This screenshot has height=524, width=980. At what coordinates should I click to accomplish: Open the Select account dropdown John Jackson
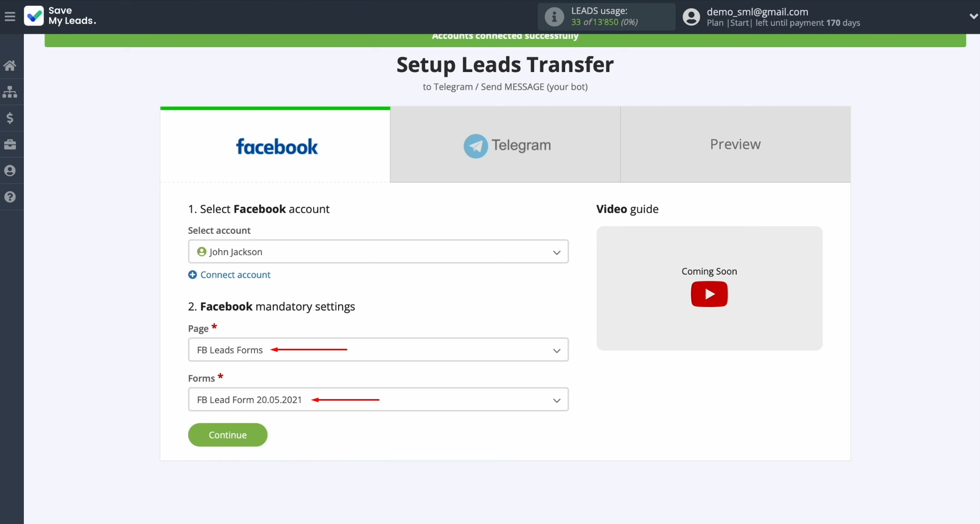pos(378,251)
